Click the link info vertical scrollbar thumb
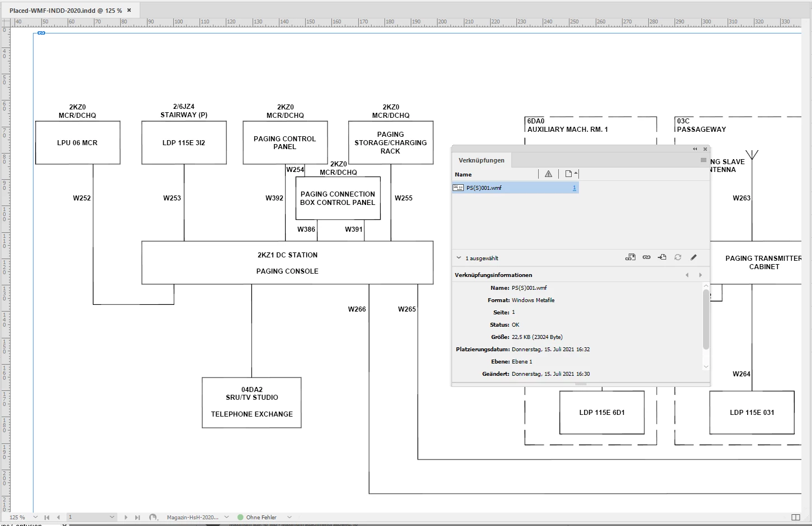The height and width of the screenshot is (526, 812). [706, 319]
